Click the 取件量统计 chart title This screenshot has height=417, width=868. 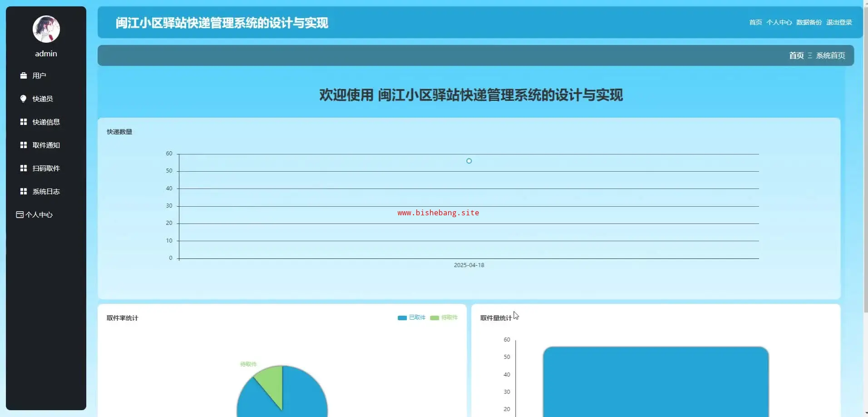[x=496, y=318]
